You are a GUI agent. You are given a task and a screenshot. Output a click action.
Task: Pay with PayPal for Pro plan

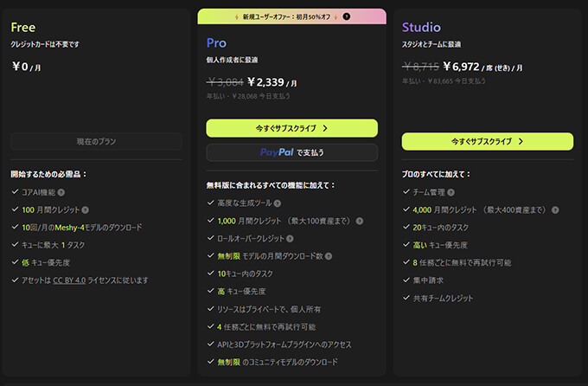click(x=291, y=152)
